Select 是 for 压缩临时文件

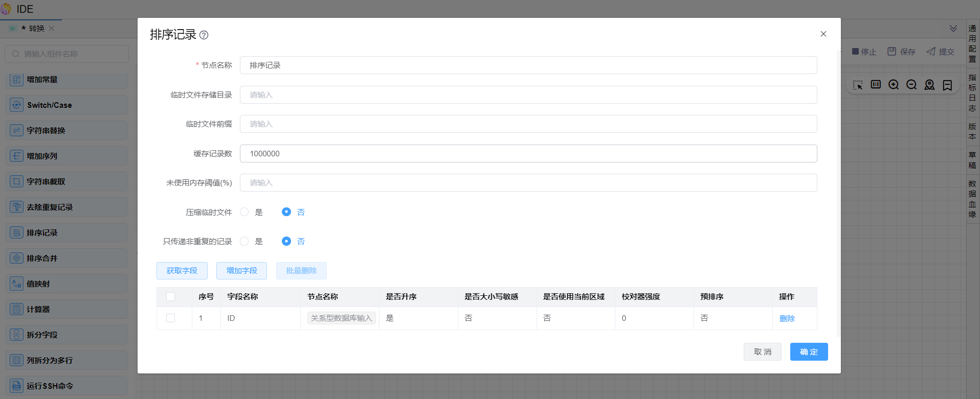tap(244, 212)
